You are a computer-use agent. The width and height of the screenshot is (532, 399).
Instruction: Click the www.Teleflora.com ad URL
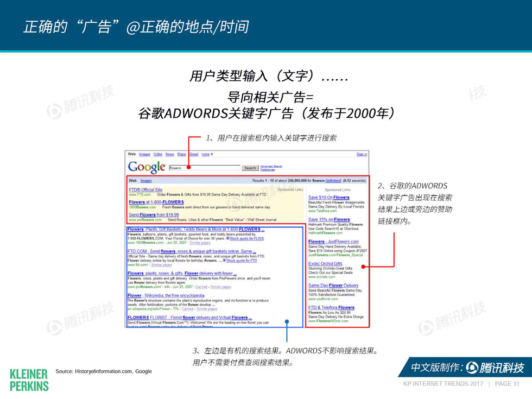[x=322, y=211]
